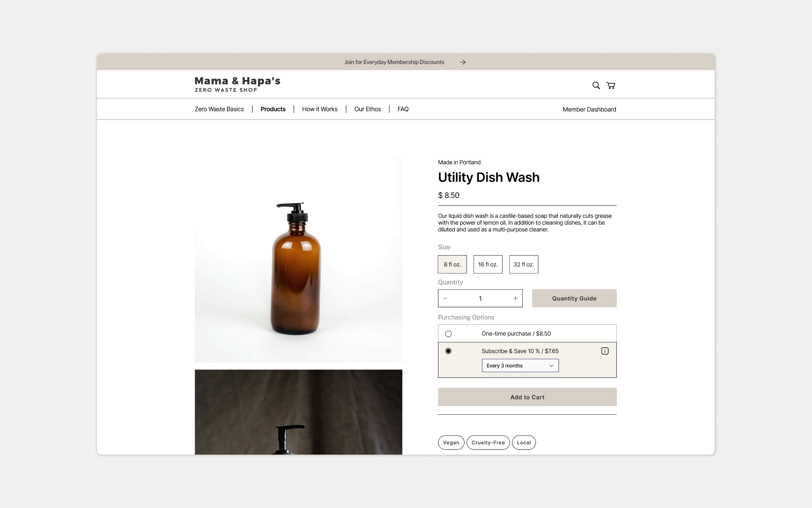The width and height of the screenshot is (812, 508).
Task: Decrease quantity with the minus button
Action: point(445,298)
